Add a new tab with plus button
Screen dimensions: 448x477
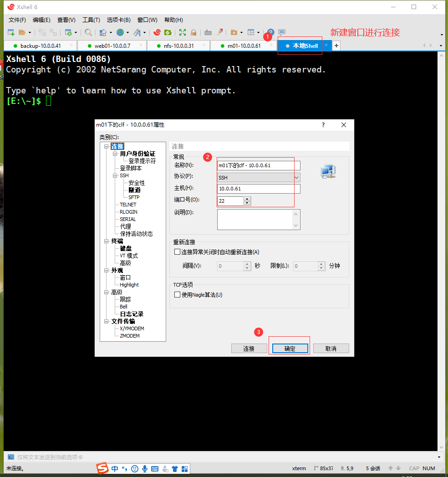point(336,46)
